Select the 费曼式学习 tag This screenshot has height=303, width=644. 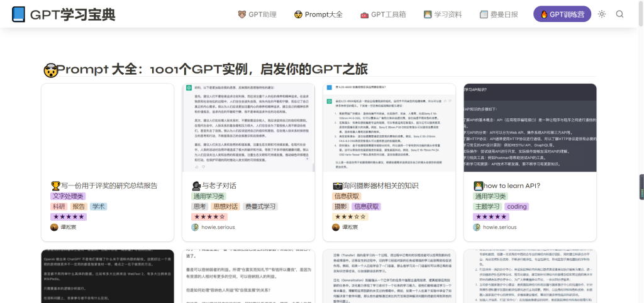pyautogui.click(x=260, y=207)
